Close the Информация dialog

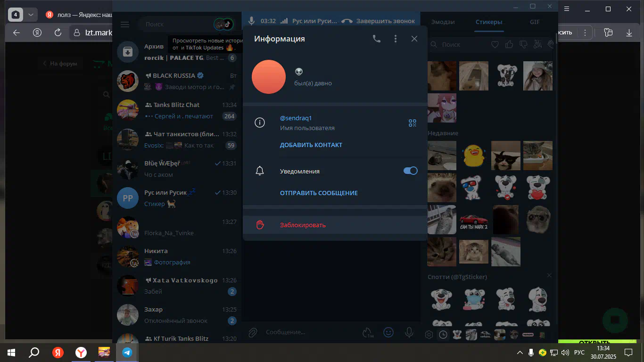414,39
